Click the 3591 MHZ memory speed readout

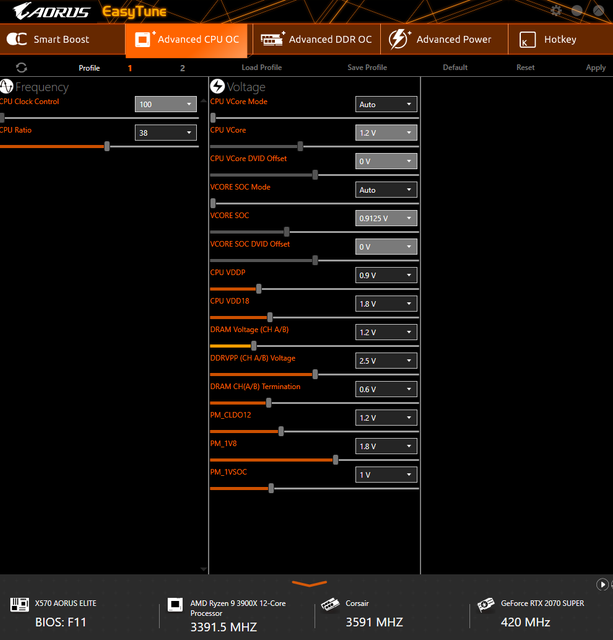[374, 622]
